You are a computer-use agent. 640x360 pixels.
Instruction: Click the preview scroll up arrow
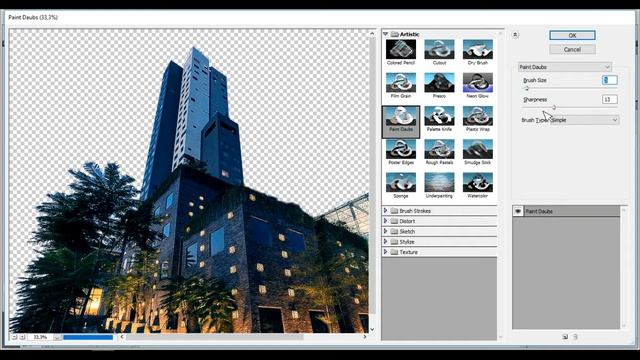click(x=372, y=33)
